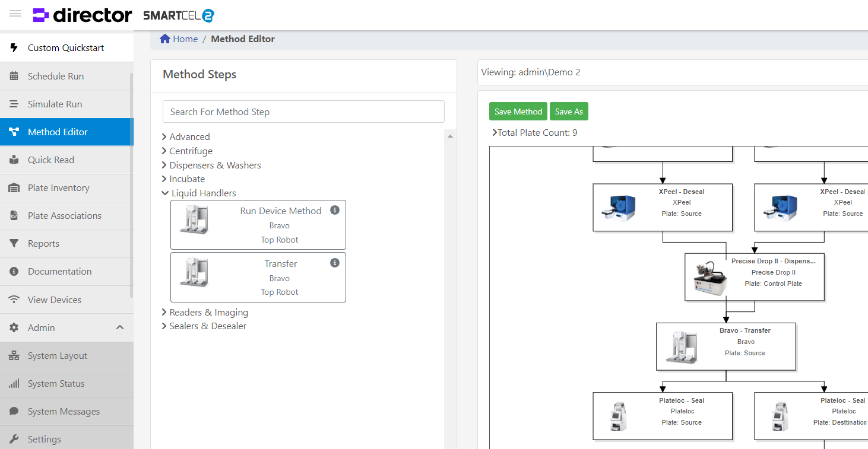Select the Precise Drop II dispense node
Image resolution: width=868 pixels, height=449 pixels.
point(755,277)
